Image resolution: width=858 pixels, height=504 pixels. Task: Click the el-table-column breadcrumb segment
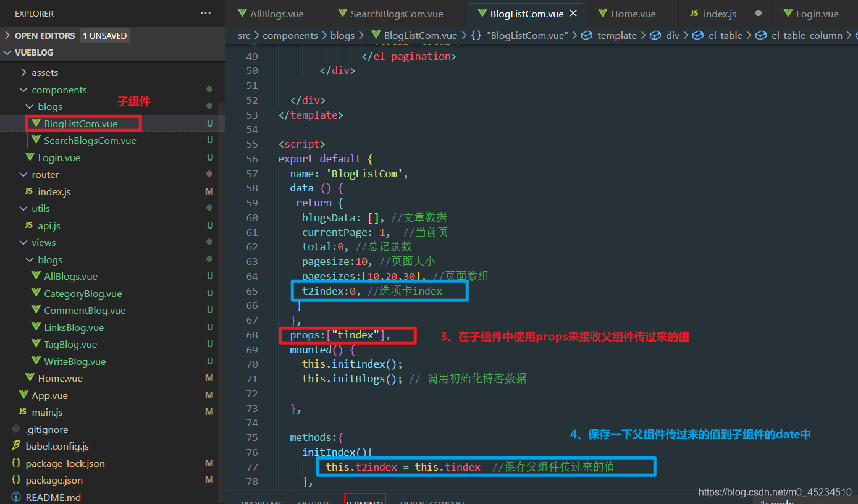[x=807, y=35]
